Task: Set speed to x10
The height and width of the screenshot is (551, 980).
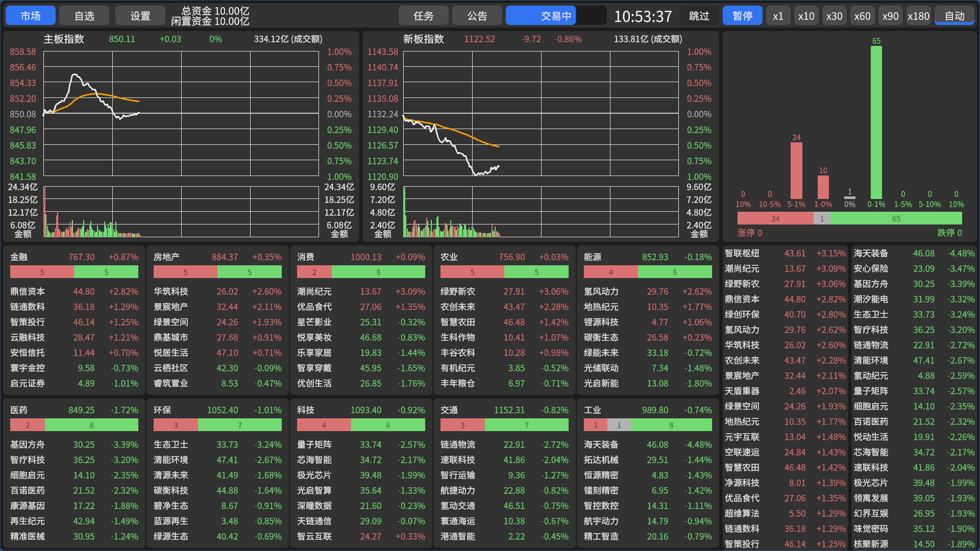Action: tap(806, 16)
